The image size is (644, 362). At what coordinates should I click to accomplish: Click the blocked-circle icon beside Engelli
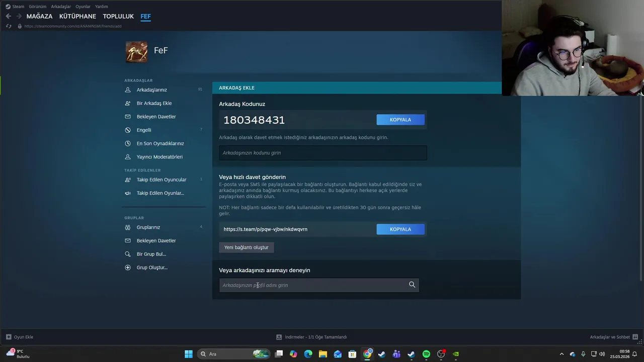click(127, 130)
